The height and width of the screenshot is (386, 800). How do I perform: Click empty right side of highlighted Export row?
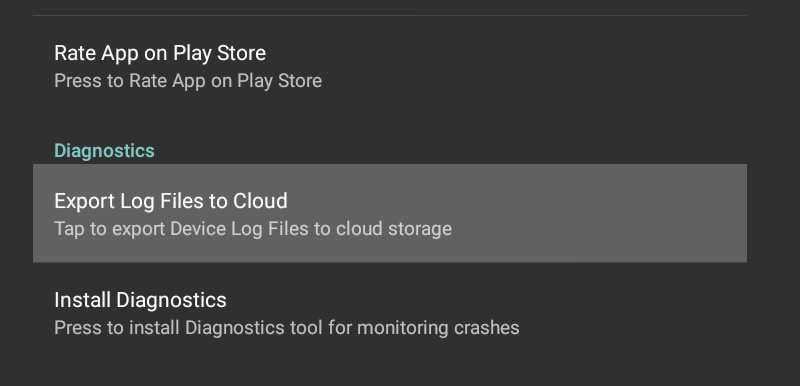click(x=602, y=213)
